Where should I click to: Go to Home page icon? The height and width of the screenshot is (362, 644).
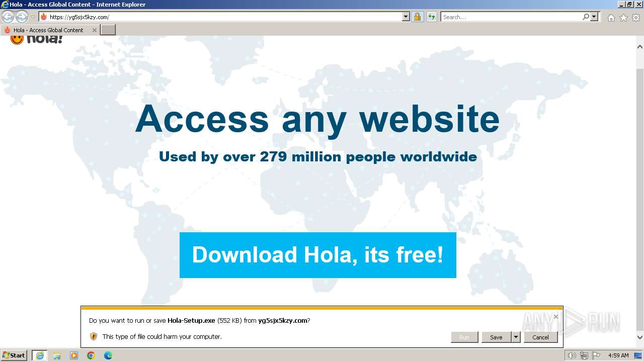coord(611,18)
